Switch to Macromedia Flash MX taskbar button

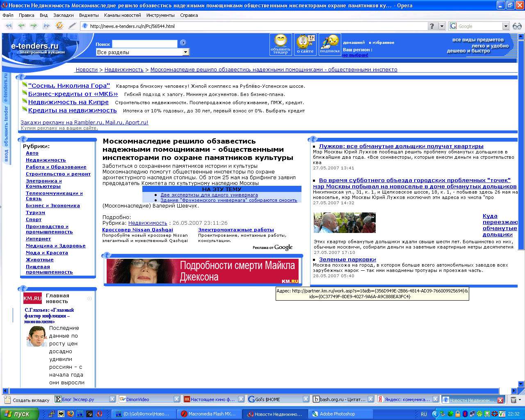click(x=210, y=414)
